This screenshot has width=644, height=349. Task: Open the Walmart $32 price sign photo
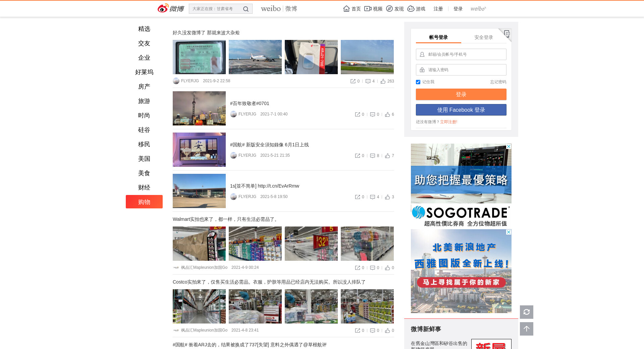(311, 244)
